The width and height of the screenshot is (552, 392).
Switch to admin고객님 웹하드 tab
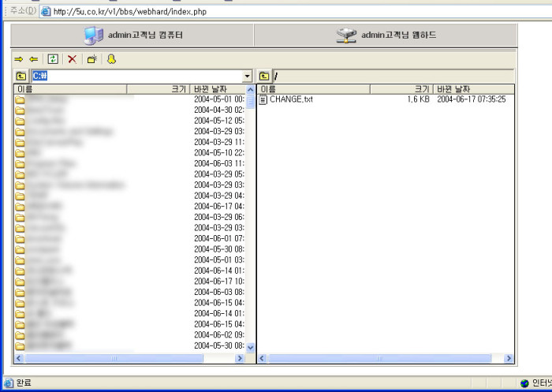386,35
